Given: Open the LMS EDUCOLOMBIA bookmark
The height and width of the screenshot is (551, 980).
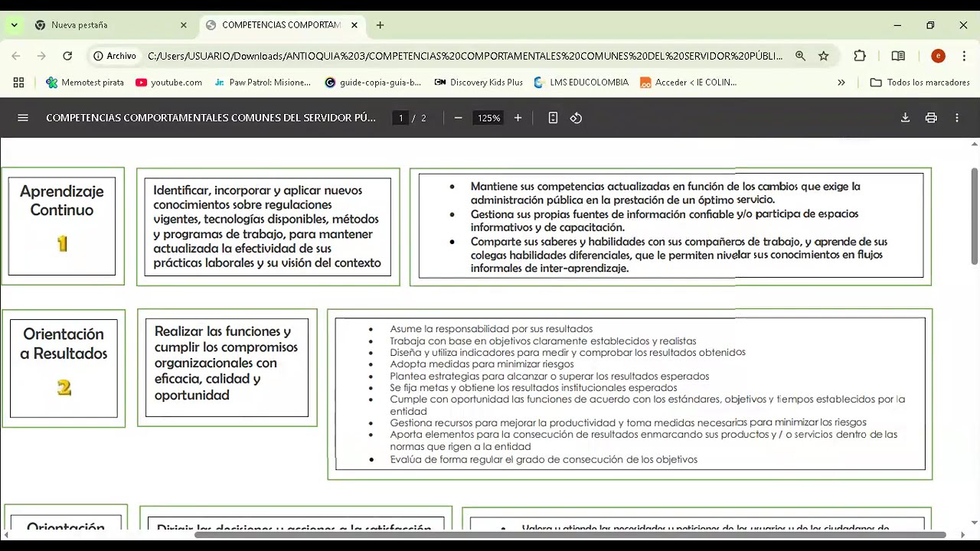Looking at the screenshot, I should 581,82.
